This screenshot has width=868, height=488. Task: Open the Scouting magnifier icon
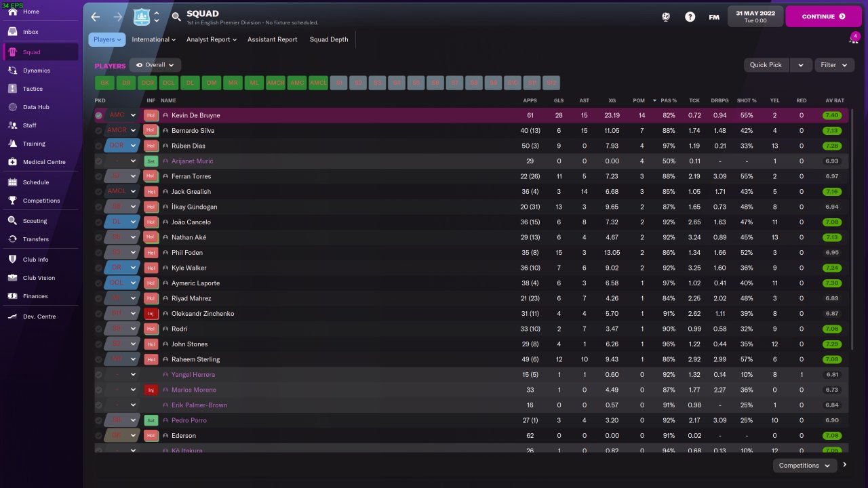pos(13,221)
